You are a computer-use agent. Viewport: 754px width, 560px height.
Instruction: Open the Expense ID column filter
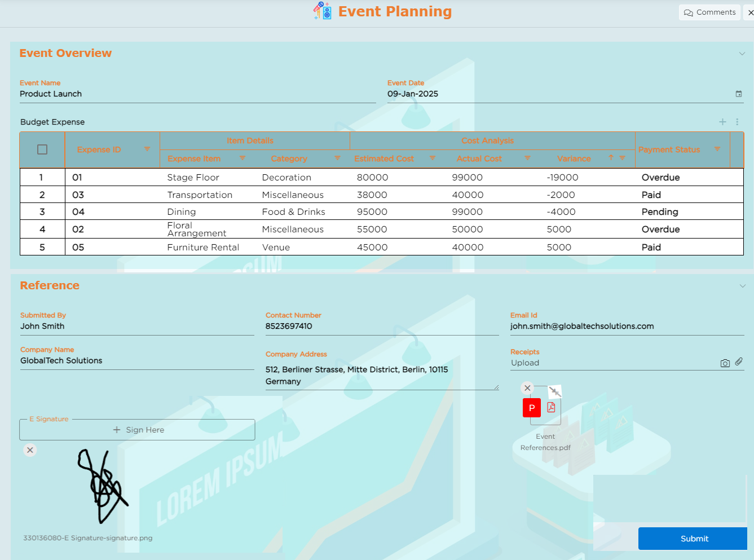tap(147, 149)
